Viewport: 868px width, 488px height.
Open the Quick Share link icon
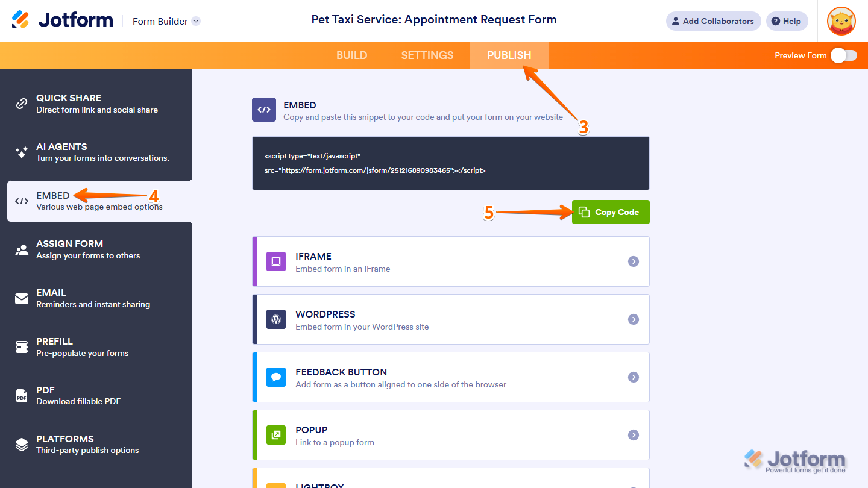pos(22,104)
